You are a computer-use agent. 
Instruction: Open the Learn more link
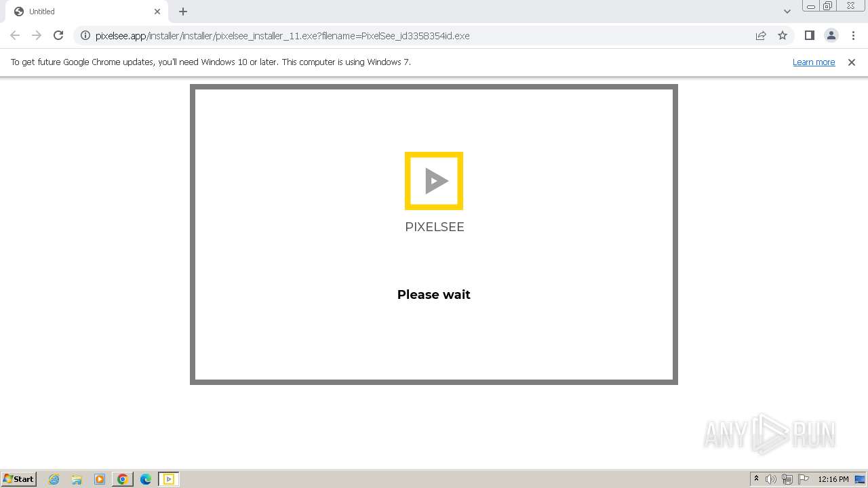pos(814,62)
